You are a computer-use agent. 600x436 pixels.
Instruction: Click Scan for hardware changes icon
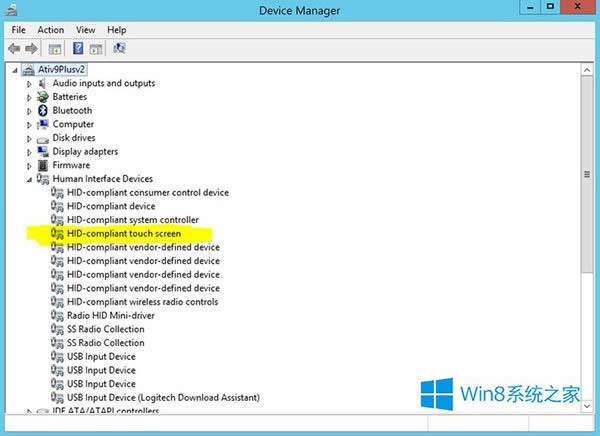120,48
